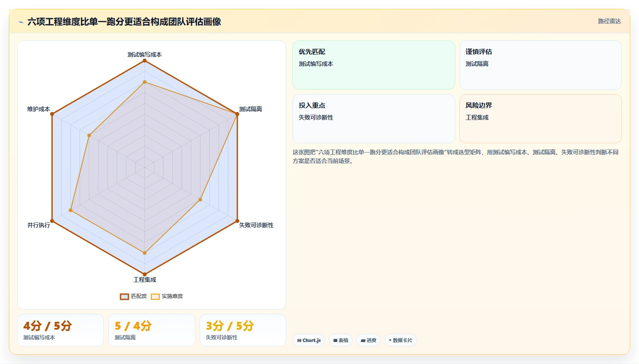Click the title 六项工程维度比单一跑分更适合构成团队评估画像
This screenshot has height=364, width=639.
tap(124, 22)
